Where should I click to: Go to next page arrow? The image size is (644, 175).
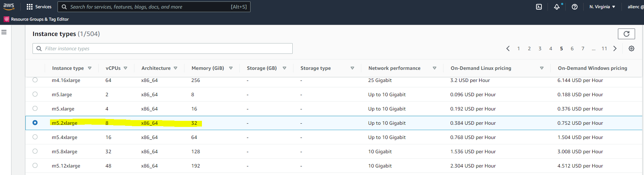click(x=615, y=48)
